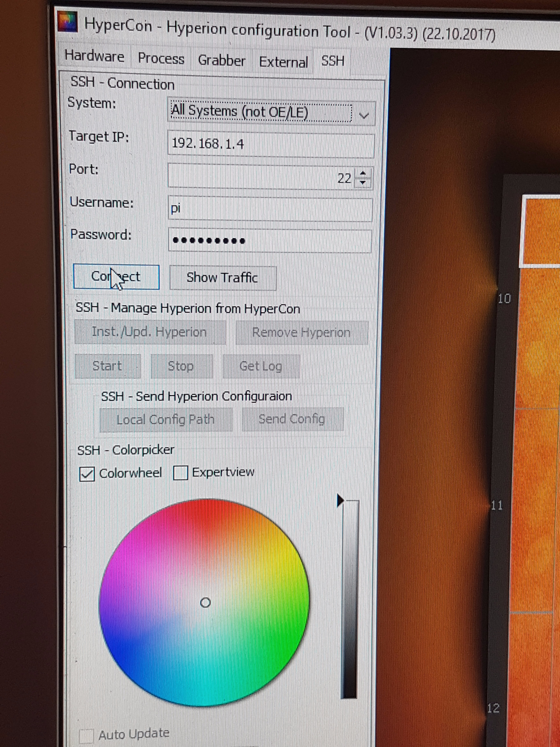This screenshot has width=560, height=747.
Task: Select LED region number 10 in preview
Action: [x=504, y=298]
